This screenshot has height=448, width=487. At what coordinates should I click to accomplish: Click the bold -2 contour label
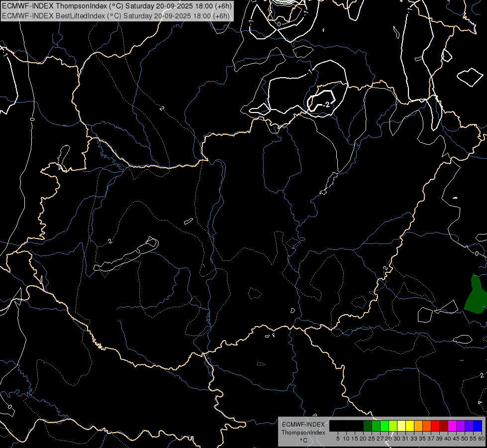[x=326, y=105]
